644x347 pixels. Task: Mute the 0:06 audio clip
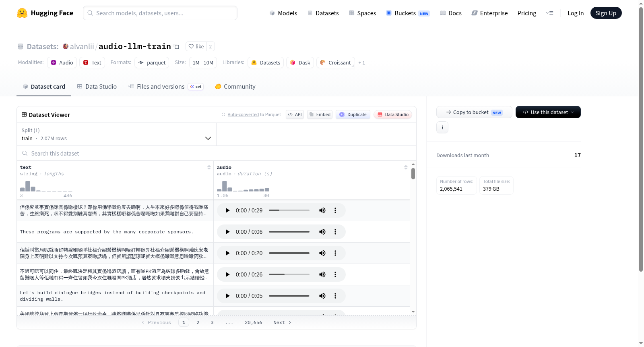pos(322,232)
